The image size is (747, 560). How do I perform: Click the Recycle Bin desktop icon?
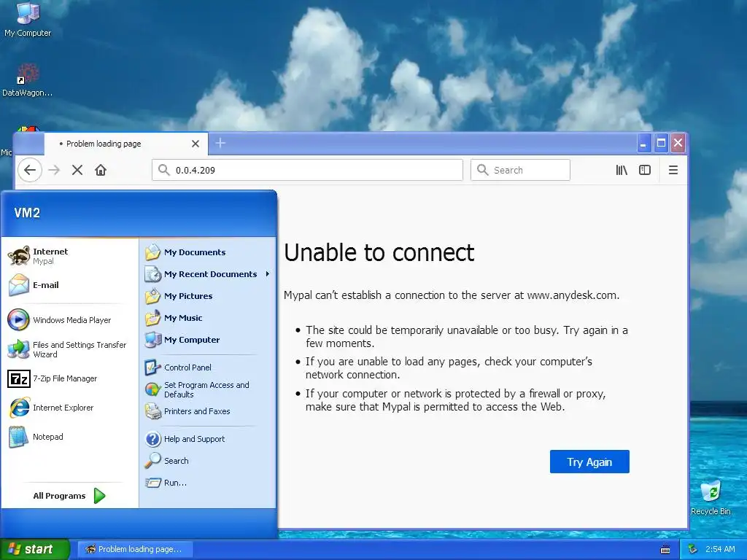coord(711,497)
